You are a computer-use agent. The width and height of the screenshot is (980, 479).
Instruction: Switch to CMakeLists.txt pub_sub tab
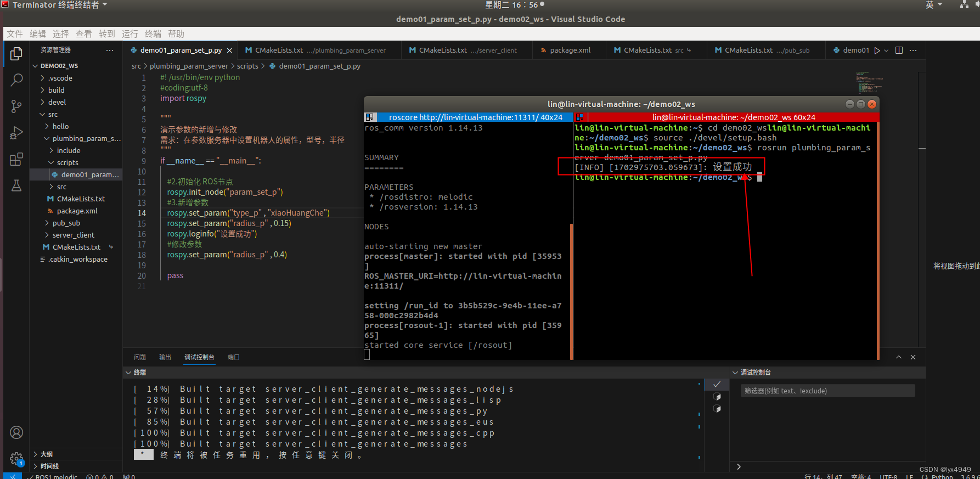[x=767, y=50]
